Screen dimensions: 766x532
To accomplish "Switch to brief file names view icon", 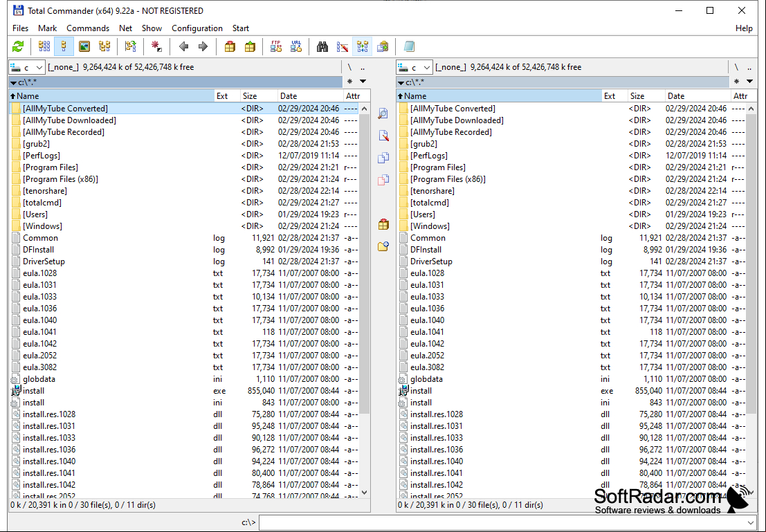I will click(44, 46).
